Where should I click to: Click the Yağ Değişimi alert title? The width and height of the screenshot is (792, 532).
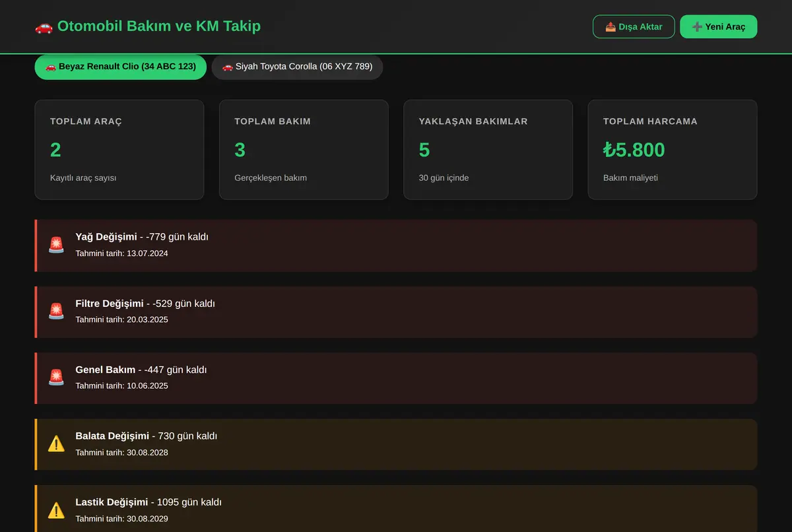pyautogui.click(x=106, y=237)
